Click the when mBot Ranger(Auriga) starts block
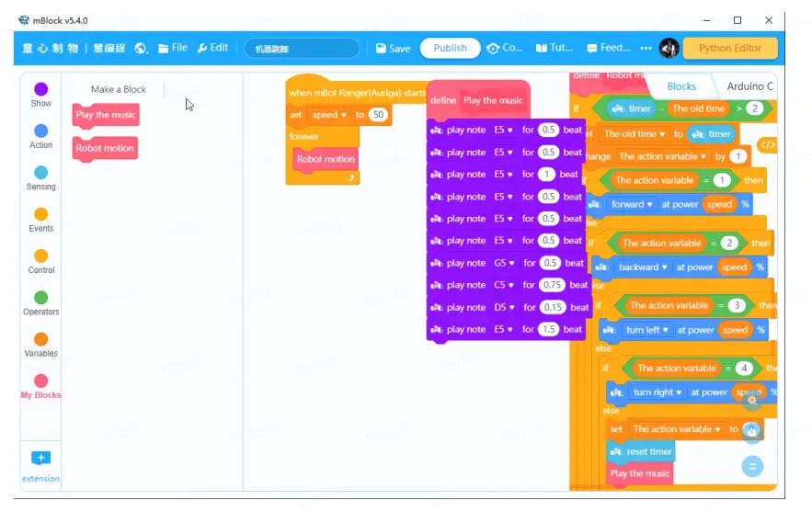The image size is (812, 512). point(356,93)
